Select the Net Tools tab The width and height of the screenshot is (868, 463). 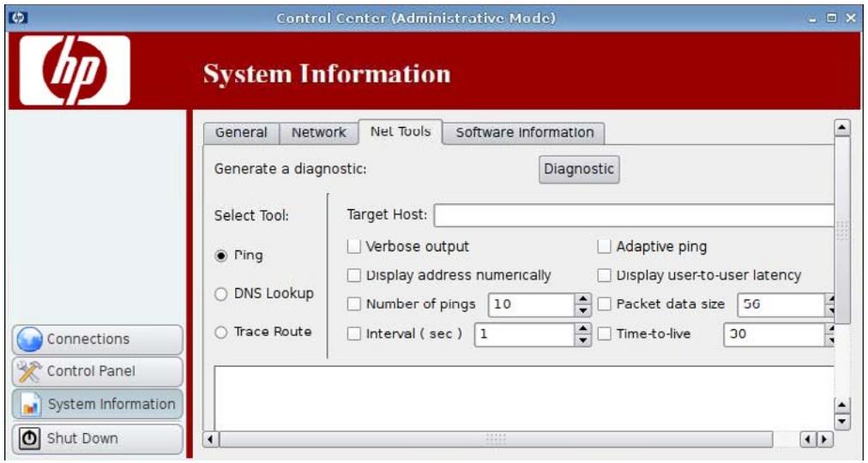click(x=401, y=132)
